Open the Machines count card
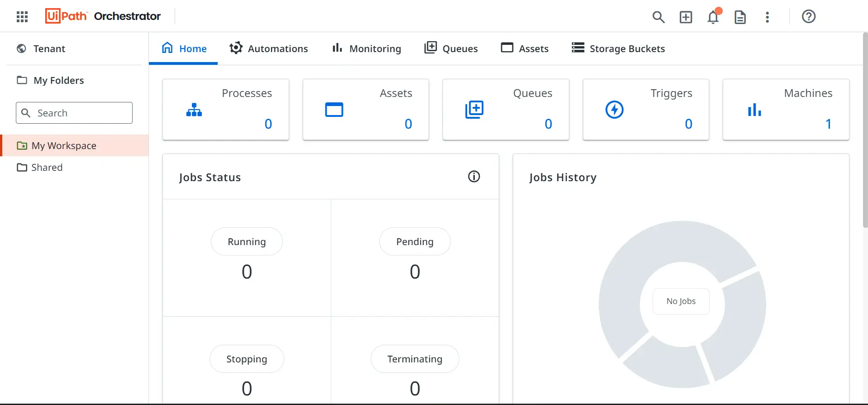The width and height of the screenshot is (868, 405). [786, 110]
